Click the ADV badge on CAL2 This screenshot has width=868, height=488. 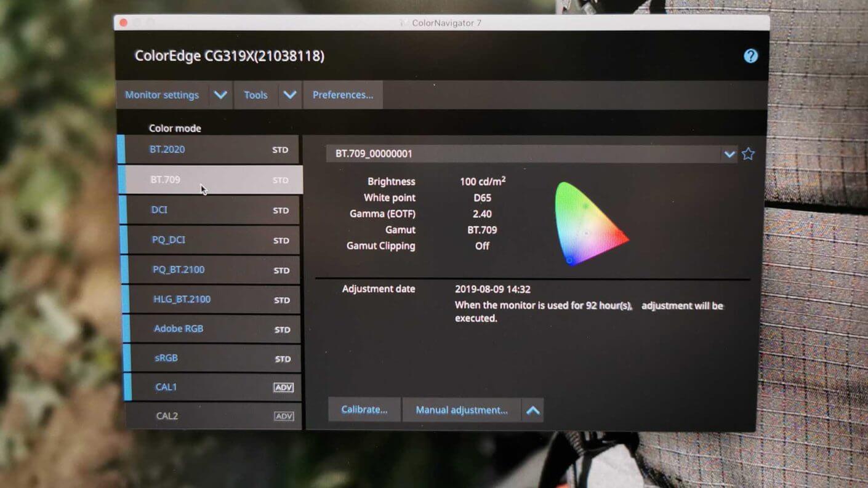tap(284, 417)
